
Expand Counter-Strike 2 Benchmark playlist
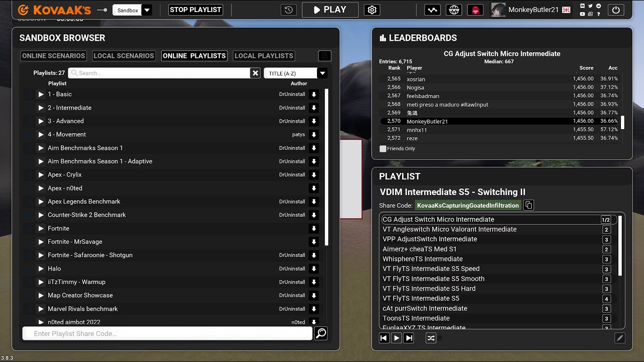pos(41,215)
